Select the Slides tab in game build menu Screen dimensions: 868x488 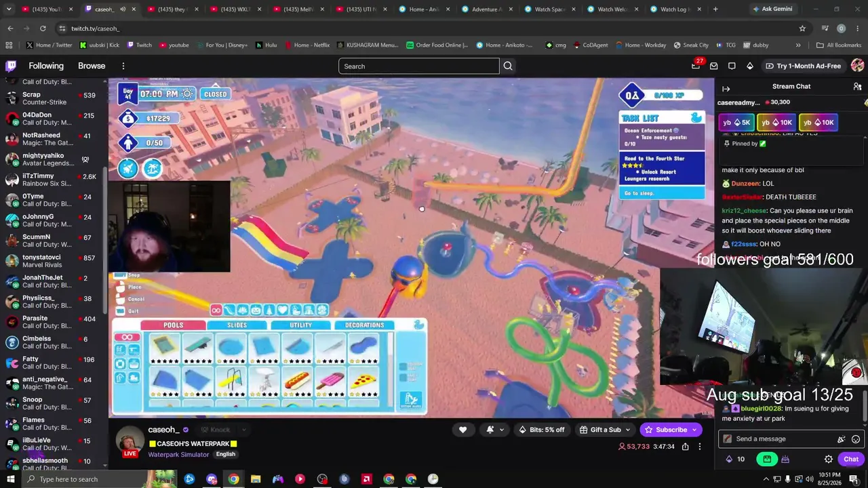237,325
